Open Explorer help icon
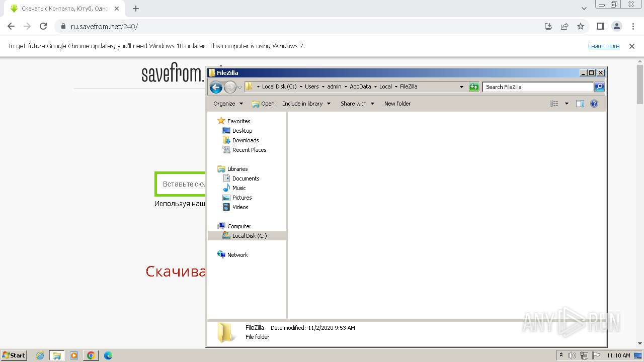Viewport: 644px width, 362px height. (594, 104)
